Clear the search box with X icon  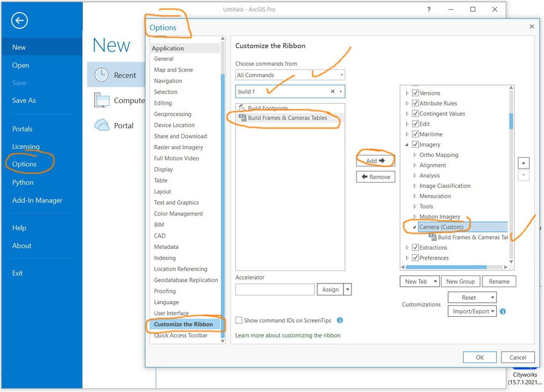pyautogui.click(x=333, y=91)
